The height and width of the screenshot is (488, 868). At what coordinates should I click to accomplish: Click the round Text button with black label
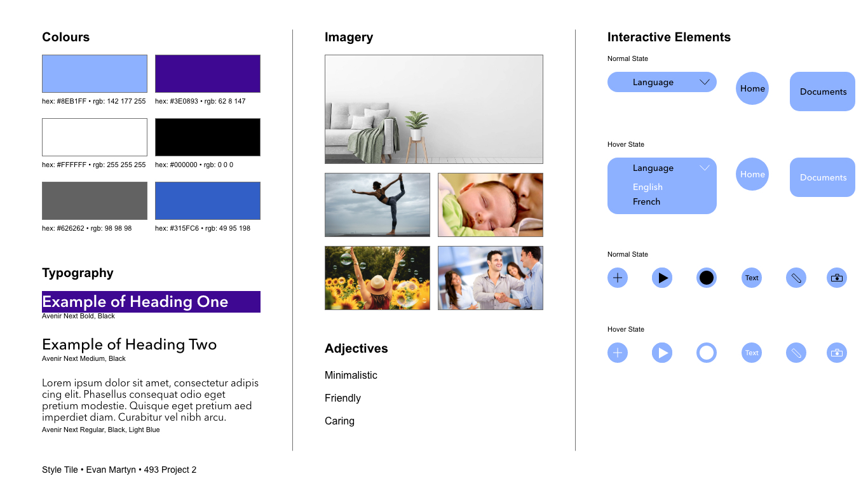coord(752,278)
